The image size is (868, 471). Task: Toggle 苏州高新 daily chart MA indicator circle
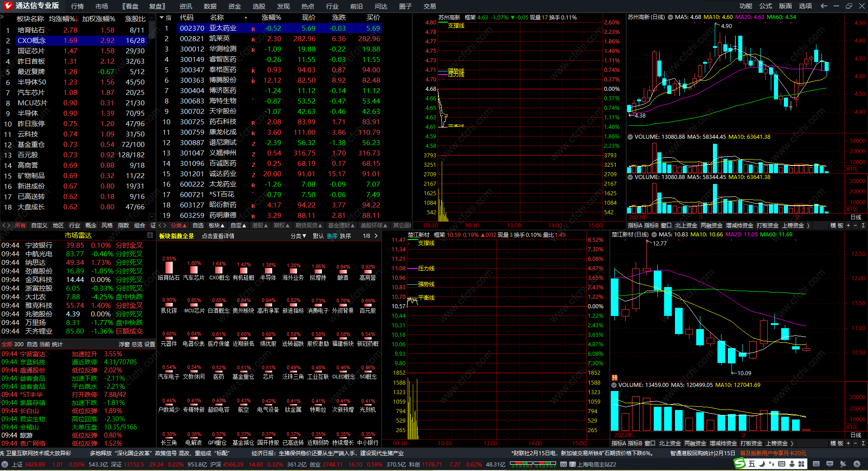pos(670,17)
